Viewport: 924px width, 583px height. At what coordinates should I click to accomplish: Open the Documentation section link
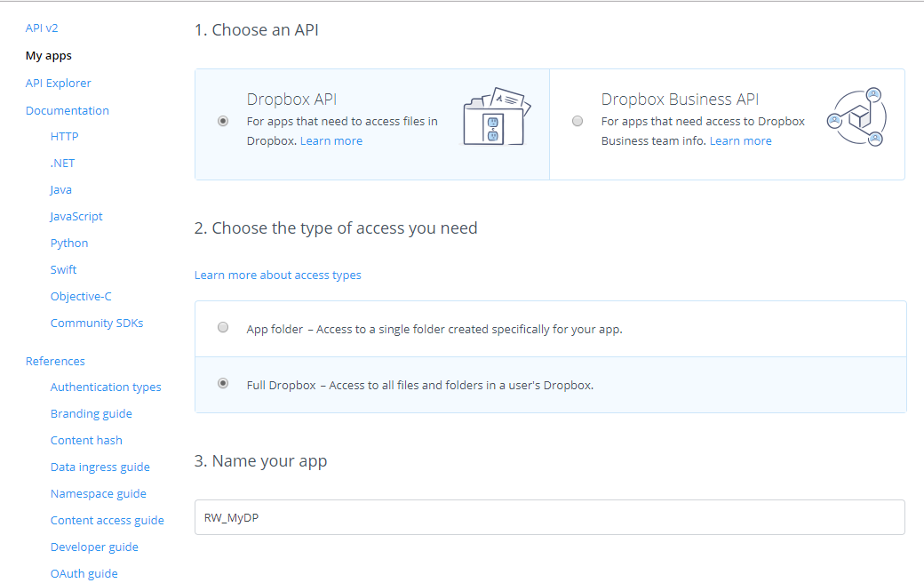click(68, 111)
